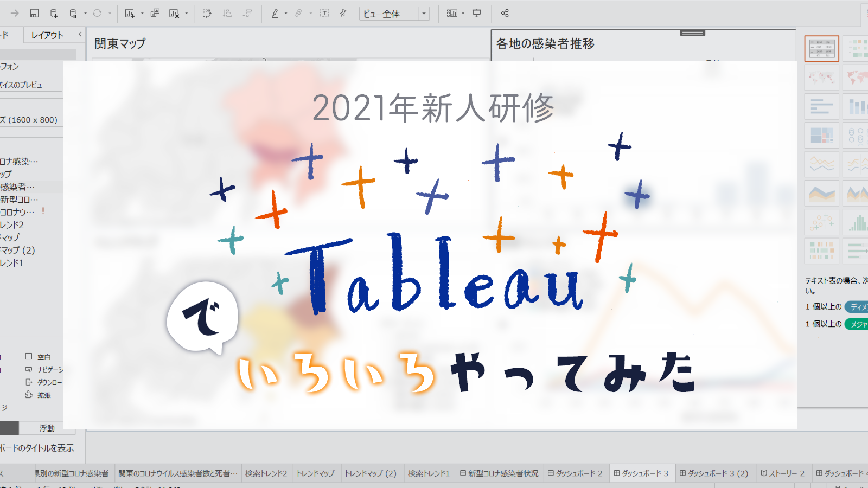Select the text table Show Me thumbnail
Screen dimensions: 868x488
(x=822, y=49)
